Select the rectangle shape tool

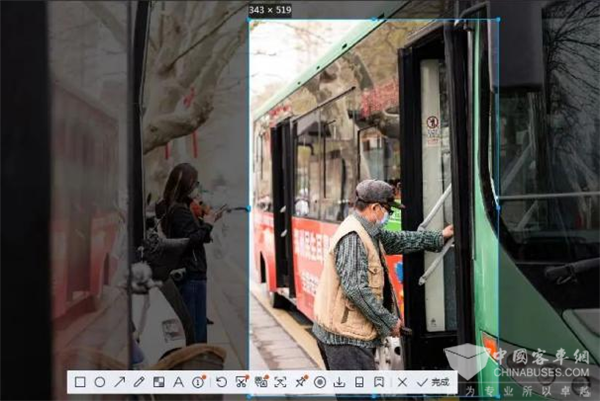tap(80, 382)
